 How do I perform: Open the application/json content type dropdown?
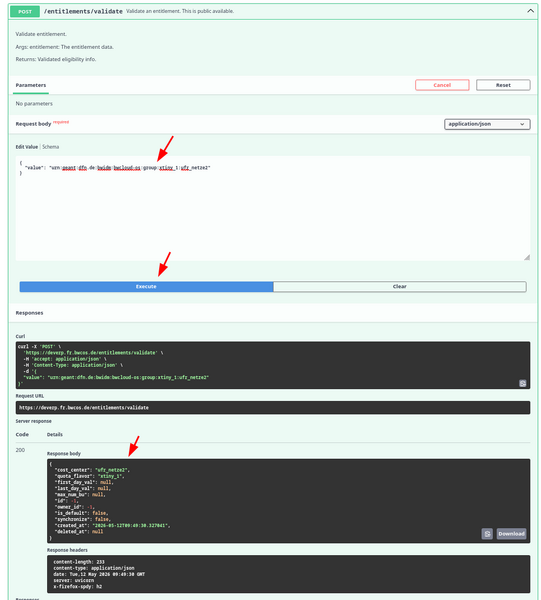point(487,124)
